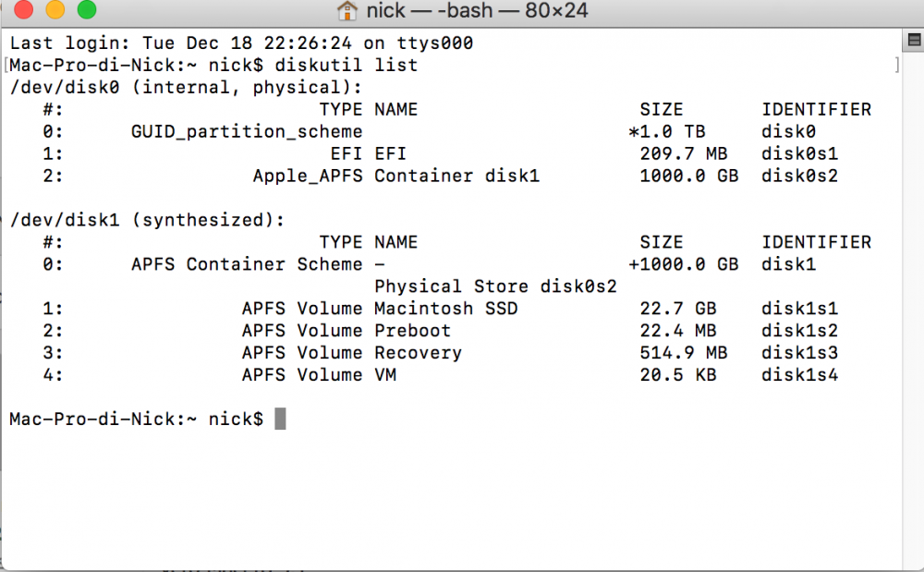This screenshot has height=572, width=924.
Task: Click the '*1.0 TB' size value
Action: point(667,131)
